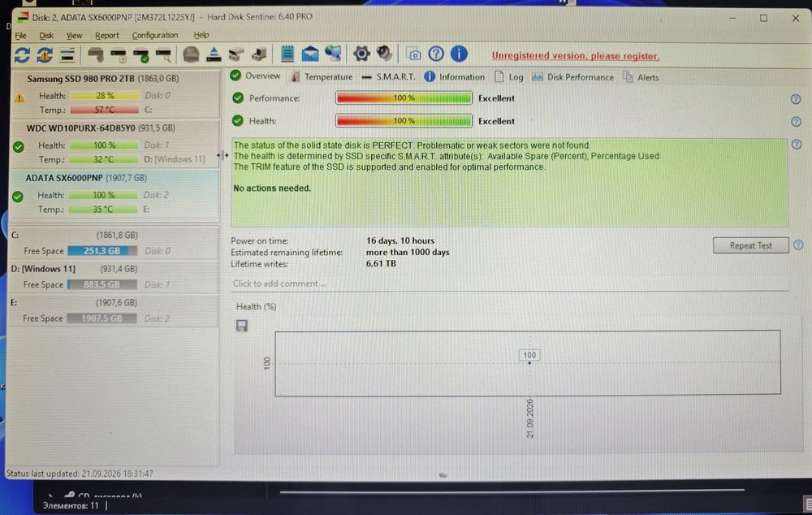This screenshot has width=812, height=515.
Task: Click the speaker toolbar icon beside the gear
Action: [384, 53]
